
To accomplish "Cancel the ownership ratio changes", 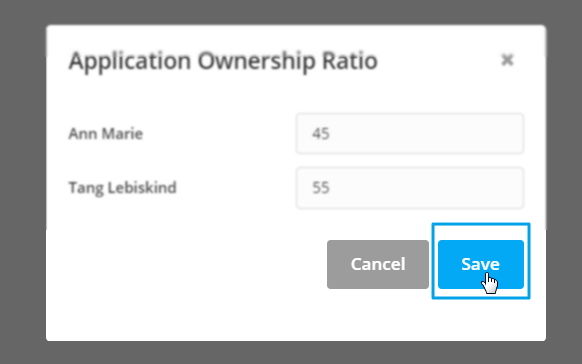I will (378, 264).
